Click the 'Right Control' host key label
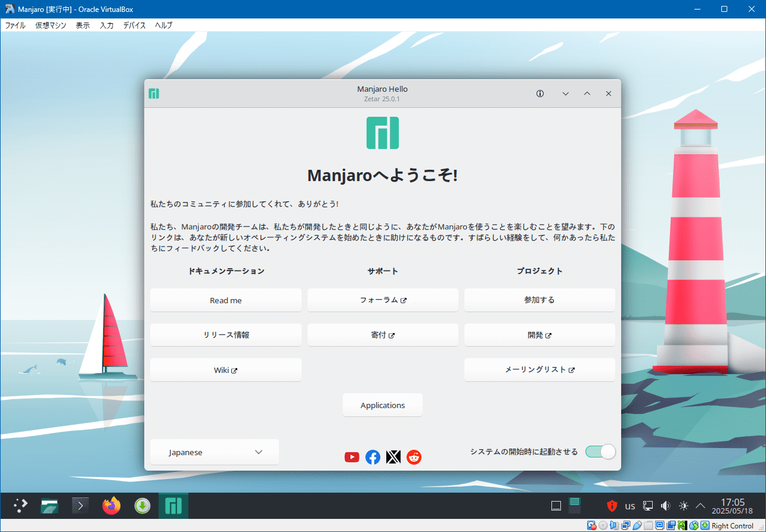This screenshot has width=766, height=532. (733, 526)
